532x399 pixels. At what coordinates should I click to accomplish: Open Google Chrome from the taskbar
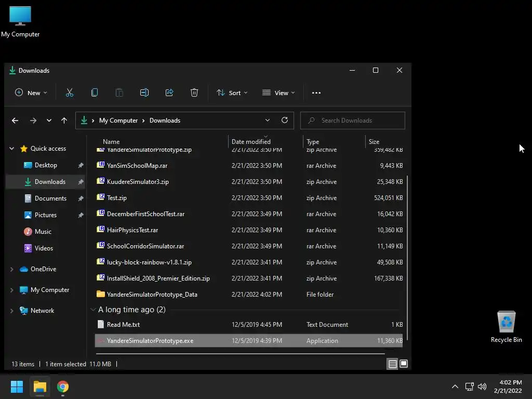point(63,387)
